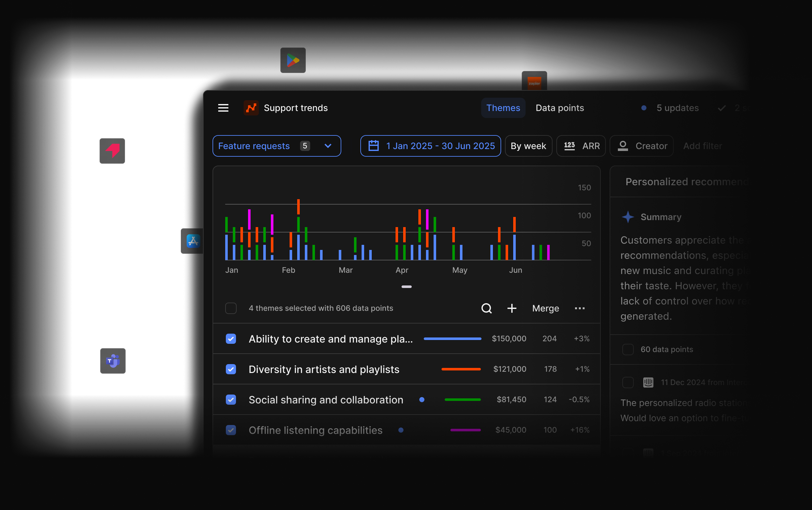Toggle the select-all themes checkbox
This screenshot has height=510, width=812.
coord(231,308)
